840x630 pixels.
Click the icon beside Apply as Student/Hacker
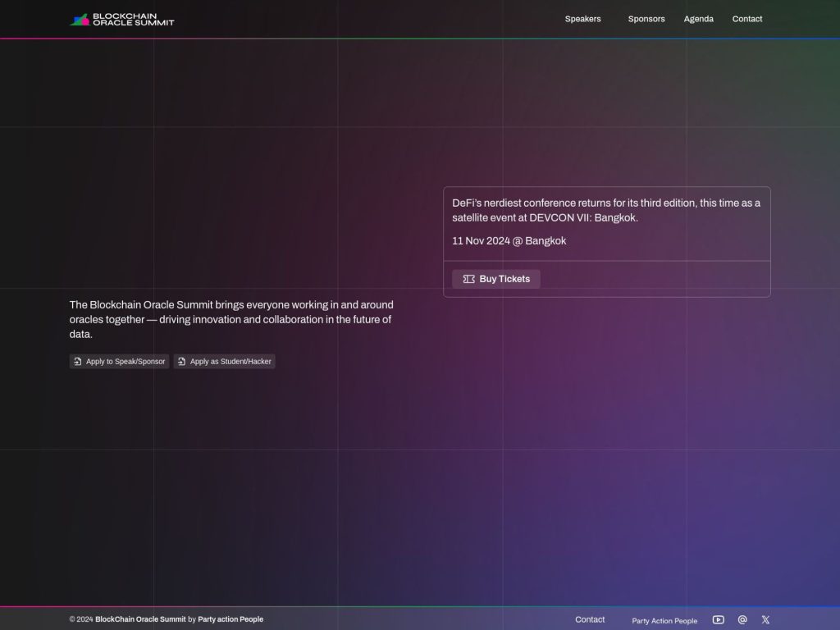[182, 362]
